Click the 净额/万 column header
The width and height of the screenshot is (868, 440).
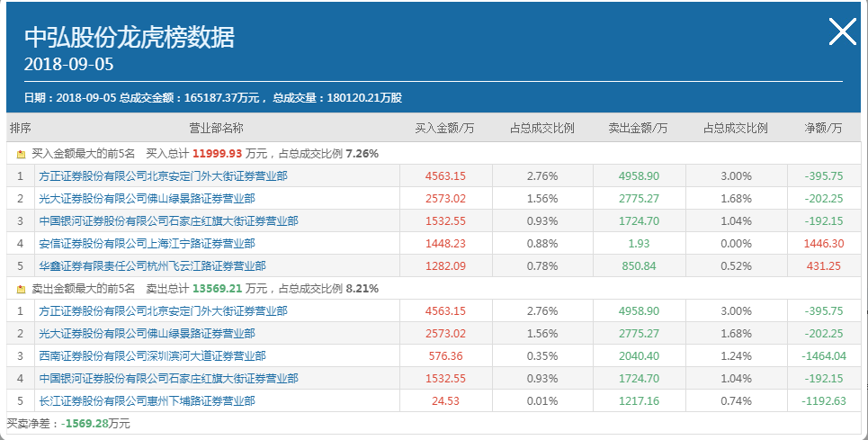click(823, 129)
